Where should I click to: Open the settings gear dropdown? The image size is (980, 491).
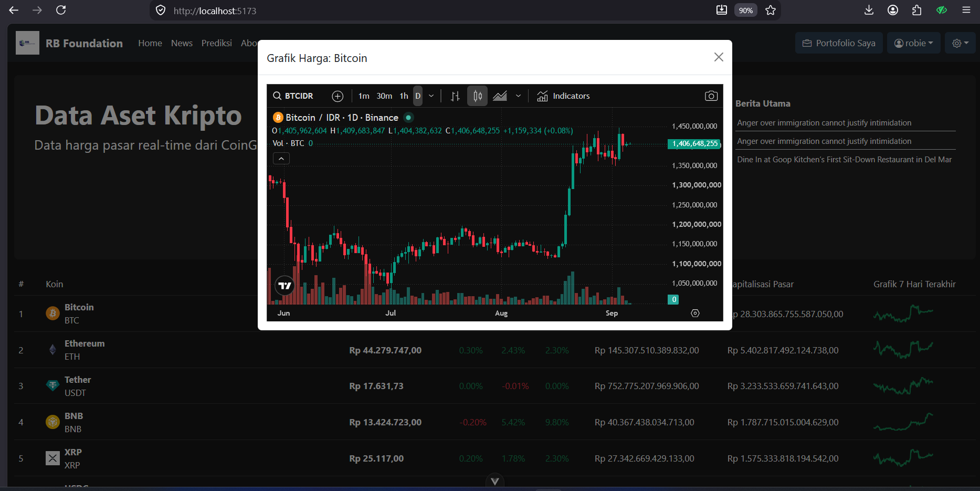960,43
